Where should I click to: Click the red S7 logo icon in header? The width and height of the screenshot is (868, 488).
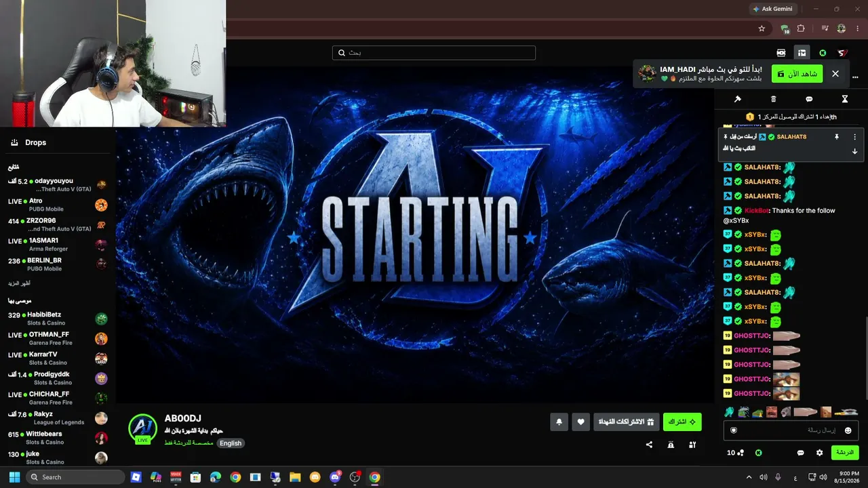(x=842, y=53)
